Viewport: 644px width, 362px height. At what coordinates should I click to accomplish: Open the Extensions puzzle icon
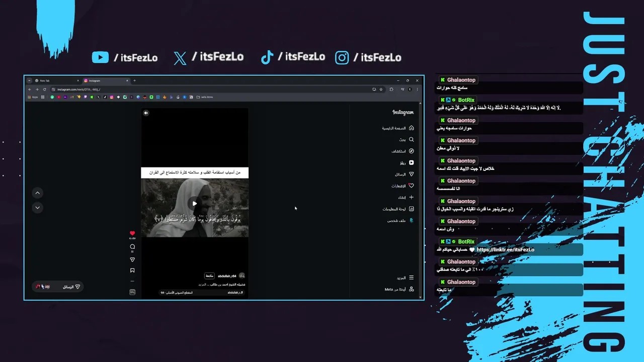point(391,89)
